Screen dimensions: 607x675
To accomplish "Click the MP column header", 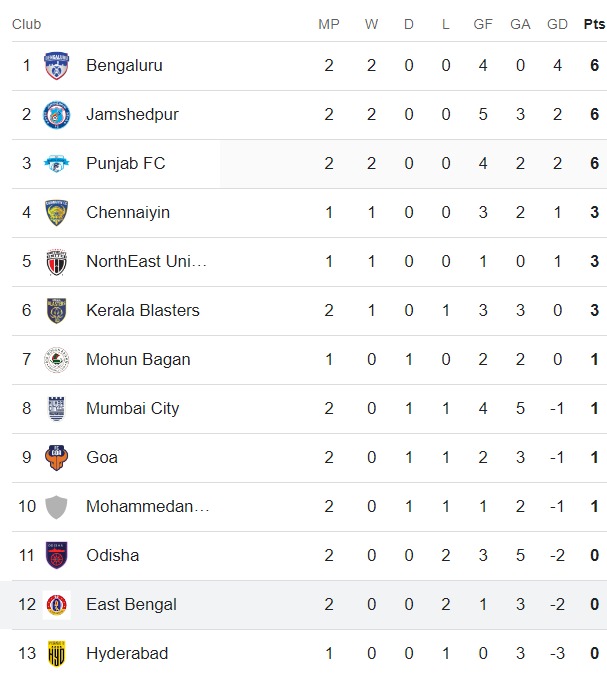I will click(329, 24).
